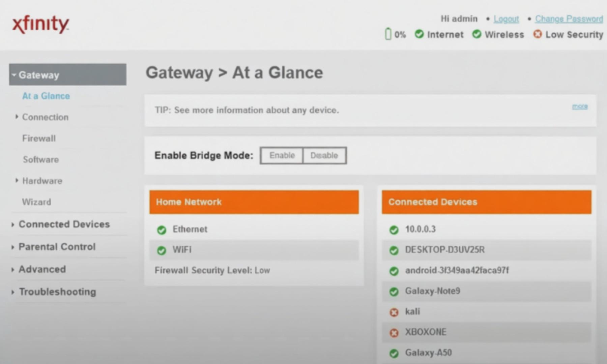607x364 pixels.
Task: Click the XBOXONE offline status icon
Action: [394, 333]
